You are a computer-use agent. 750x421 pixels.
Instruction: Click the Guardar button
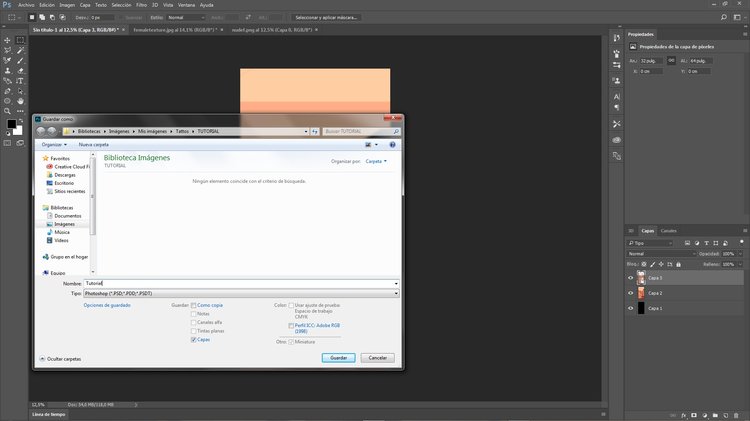[339, 358]
